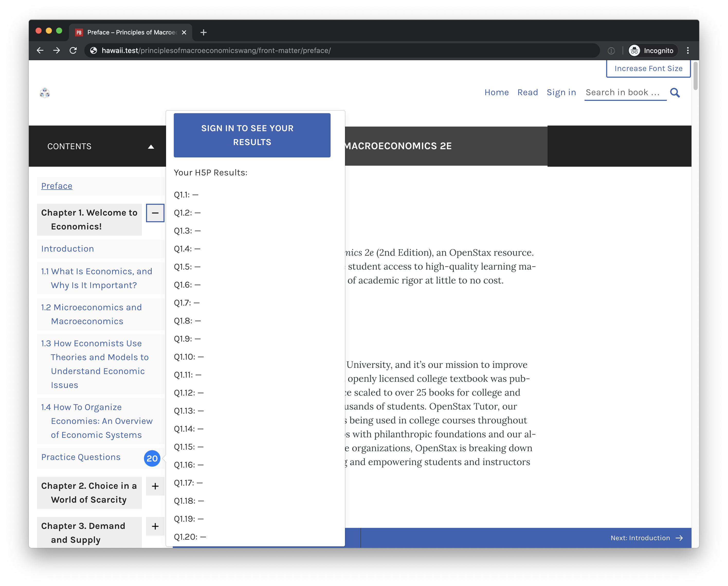Viewport: 728px width, 586px height.
Task: Click Q1.12 result row
Action: pyautogui.click(x=189, y=393)
